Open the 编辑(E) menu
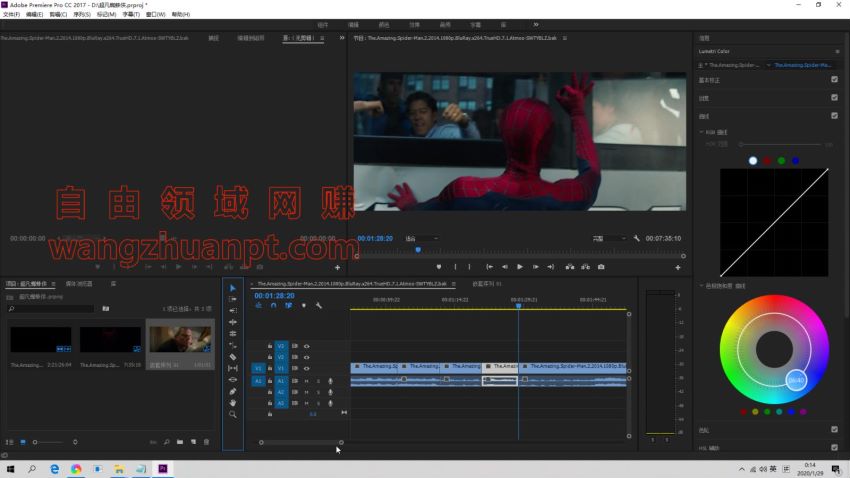This screenshot has height=478, width=850. tap(34, 14)
